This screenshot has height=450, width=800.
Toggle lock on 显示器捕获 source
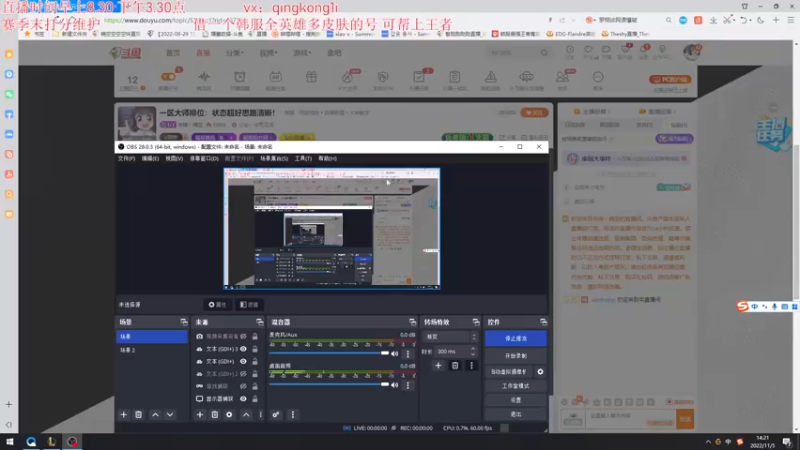click(x=255, y=398)
